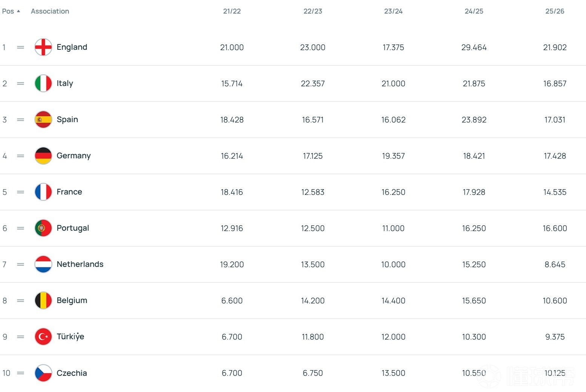586x392 pixels.
Task: Click the Portugal flag icon
Action: tap(43, 228)
